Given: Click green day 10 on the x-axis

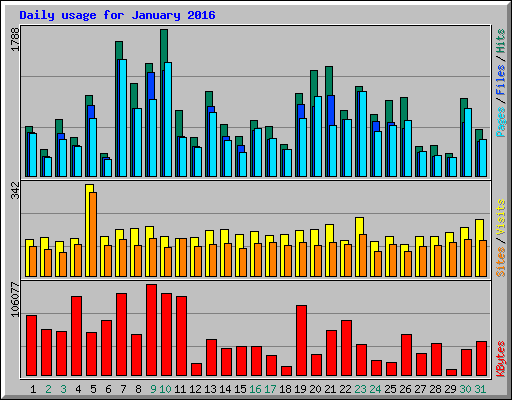Looking at the screenshot, I should click(165, 389).
